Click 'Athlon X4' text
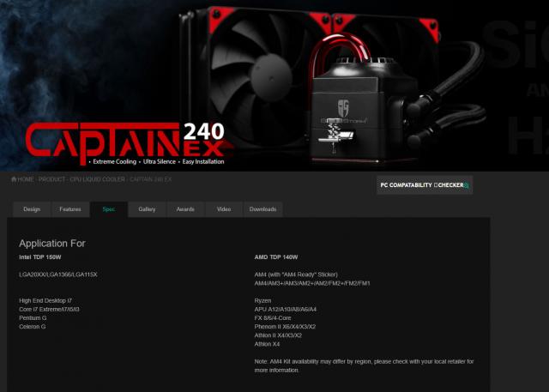The width and height of the screenshot is (549, 392). [267, 345]
